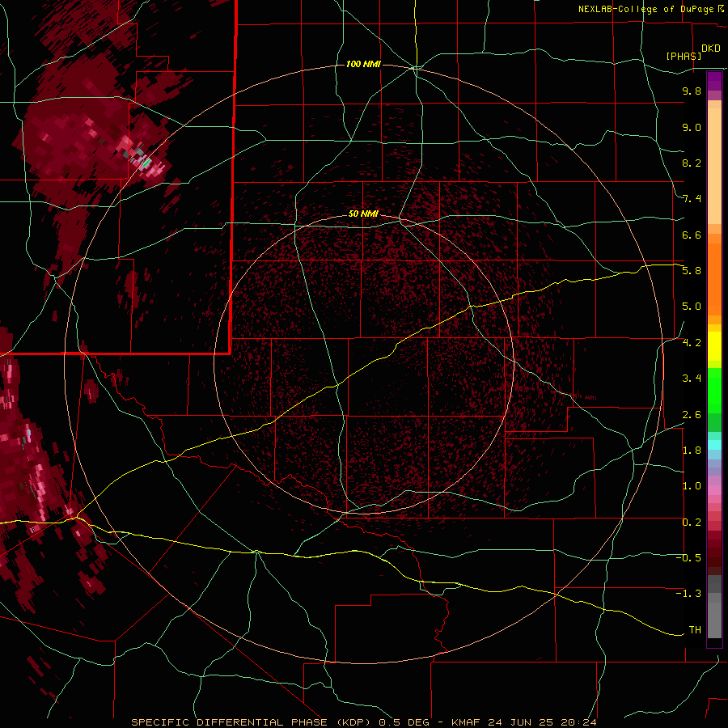Select the 3.4 value on the scale

[x=692, y=379]
